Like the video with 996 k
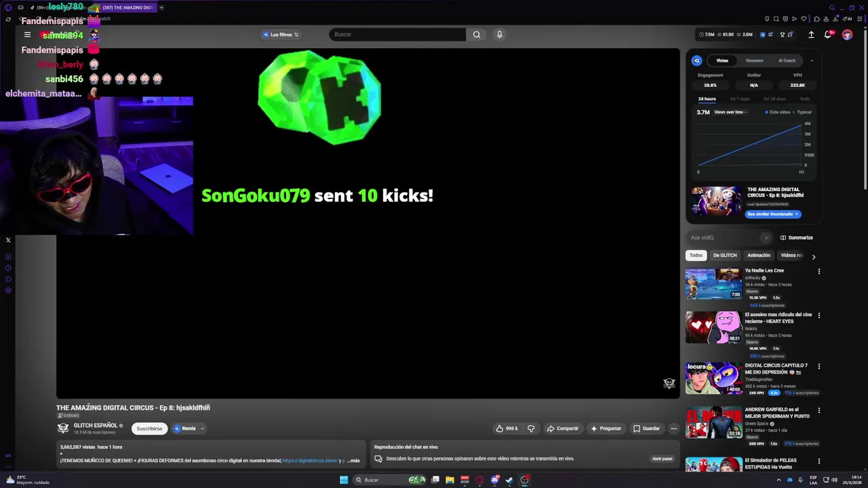868x488 pixels. click(507, 428)
